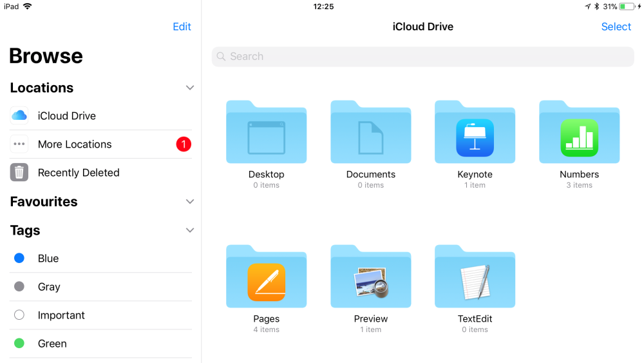Click '3 items' under Numbers
This screenshot has height=363, width=644.
point(579,185)
